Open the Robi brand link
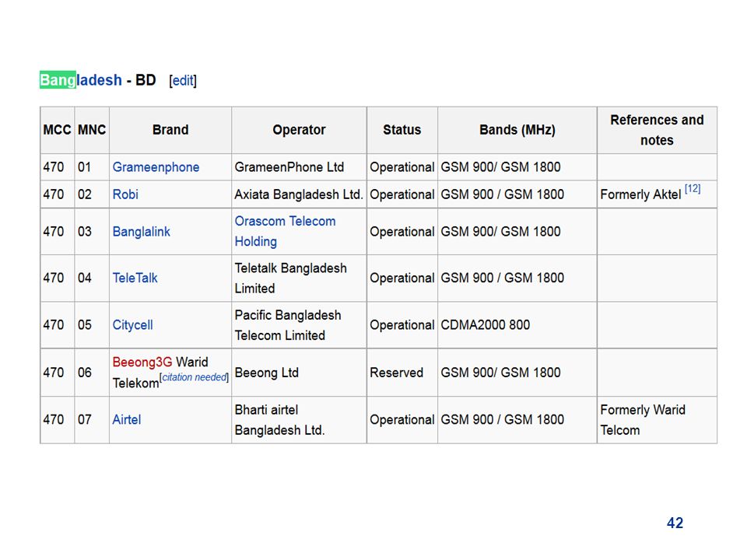Viewport: 747px width, 560px height. click(x=125, y=194)
